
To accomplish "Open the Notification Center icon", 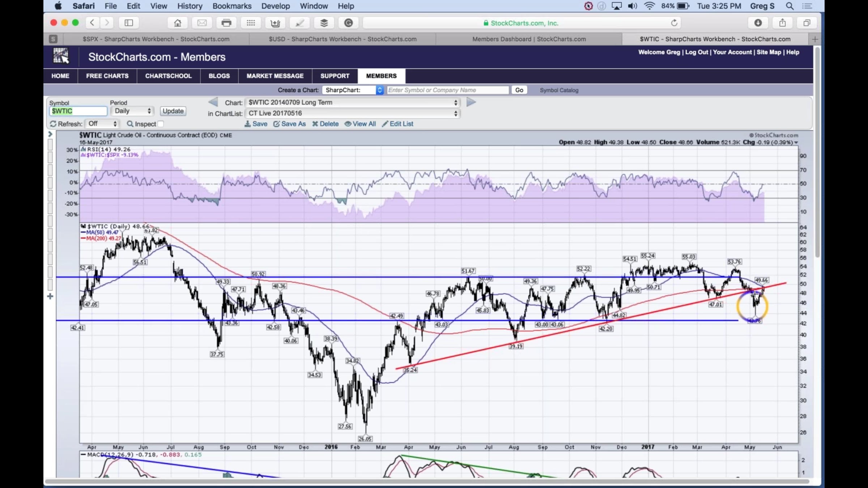I will click(807, 6).
